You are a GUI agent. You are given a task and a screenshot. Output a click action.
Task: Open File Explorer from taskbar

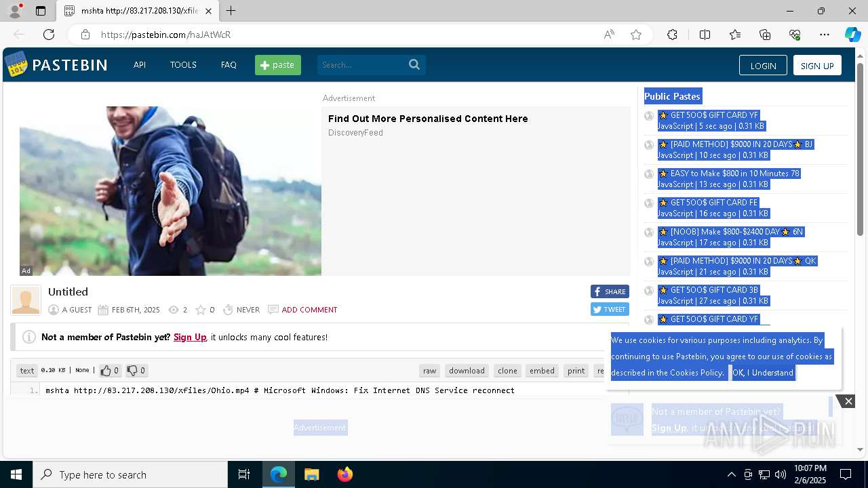311,474
